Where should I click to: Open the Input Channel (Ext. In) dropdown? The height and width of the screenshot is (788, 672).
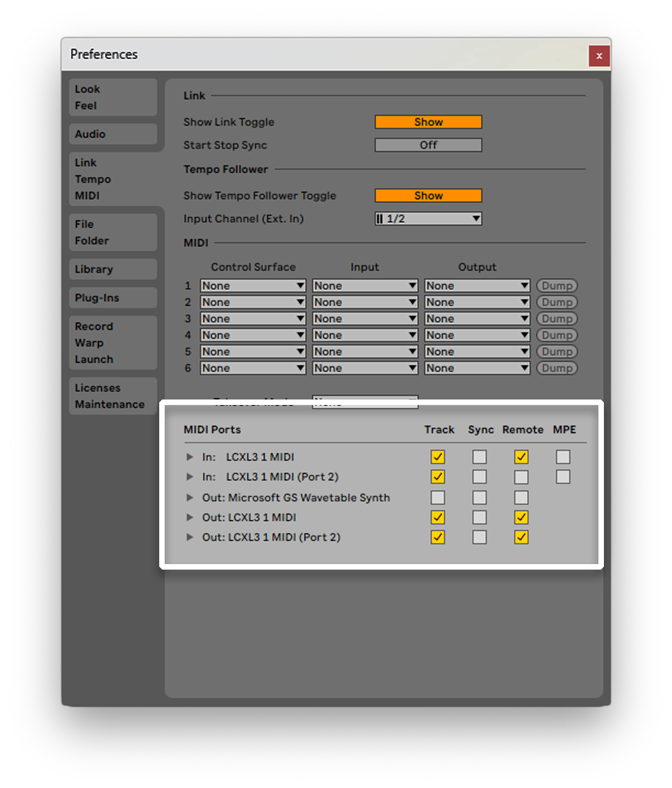[x=428, y=218]
